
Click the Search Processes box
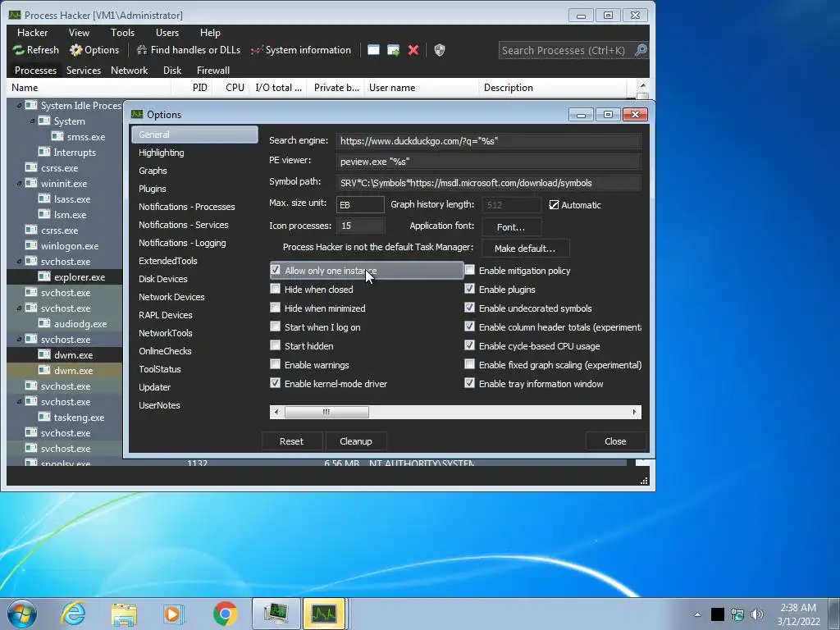pyautogui.click(x=566, y=50)
